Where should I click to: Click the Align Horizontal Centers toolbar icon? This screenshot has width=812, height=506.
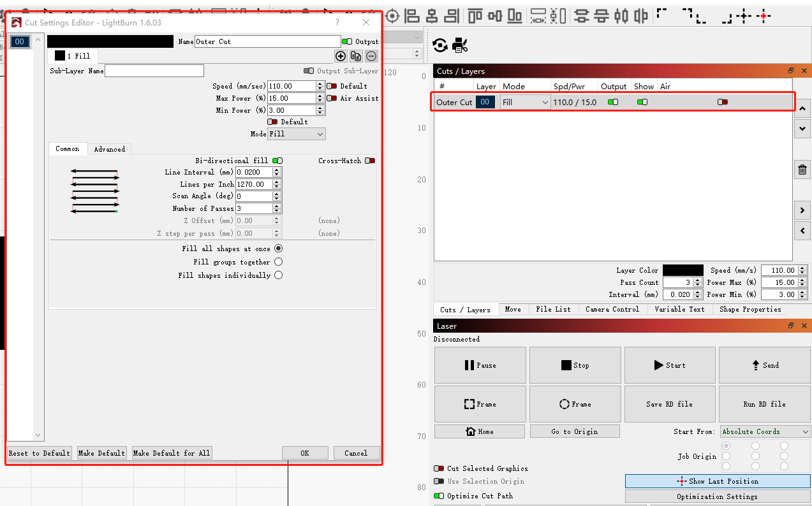[432, 16]
